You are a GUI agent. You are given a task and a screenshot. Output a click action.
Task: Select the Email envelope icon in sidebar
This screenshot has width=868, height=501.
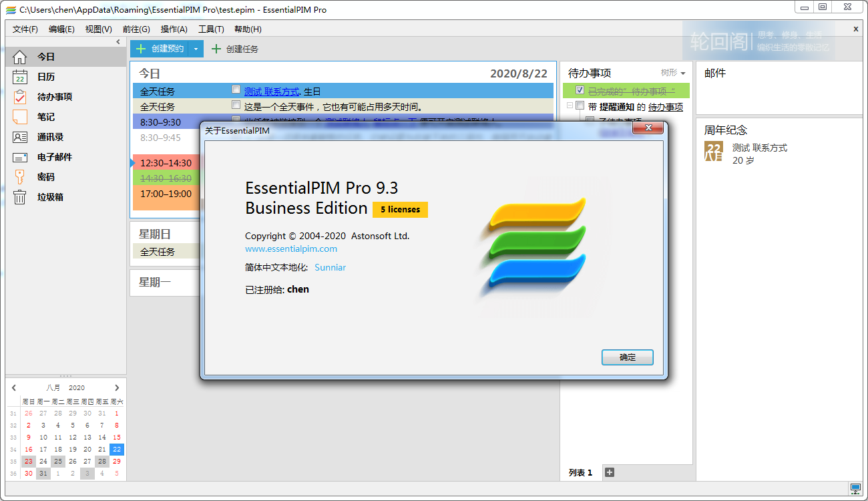coord(20,157)
